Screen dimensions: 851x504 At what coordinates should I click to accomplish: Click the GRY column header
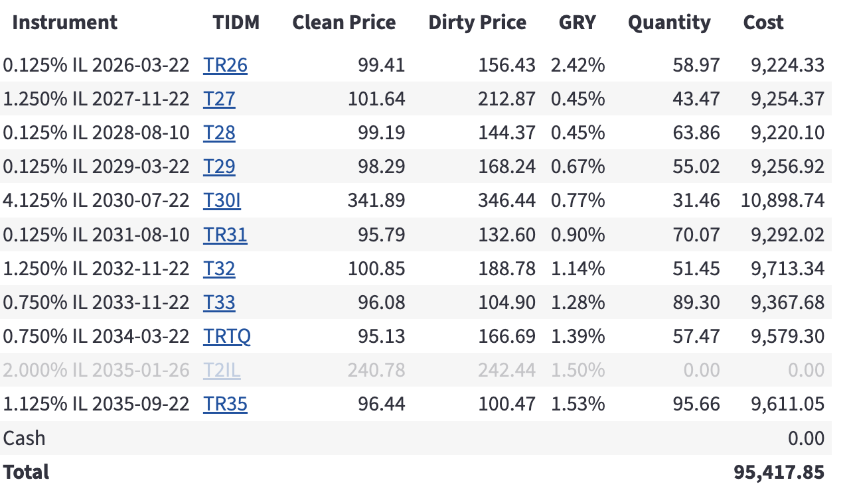coord(578,23)
